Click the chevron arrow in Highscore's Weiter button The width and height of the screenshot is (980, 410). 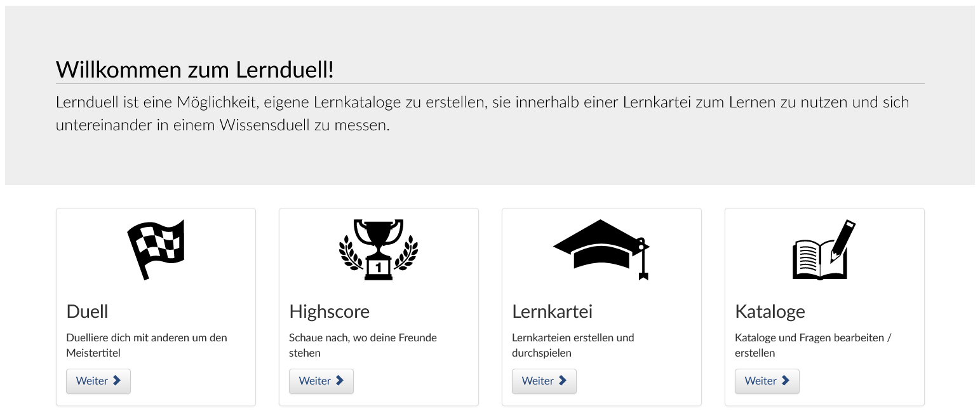coord(340,381)
